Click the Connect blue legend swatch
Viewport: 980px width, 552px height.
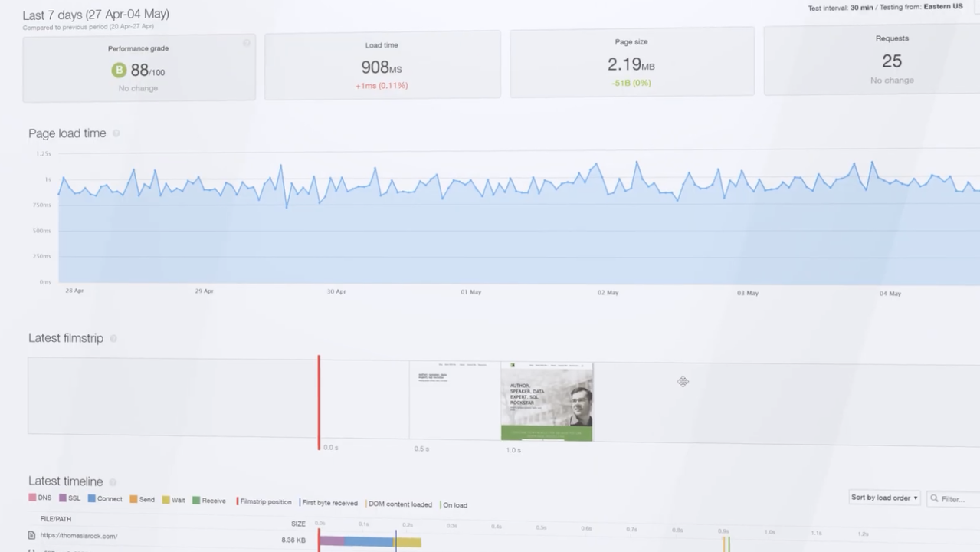91,498
